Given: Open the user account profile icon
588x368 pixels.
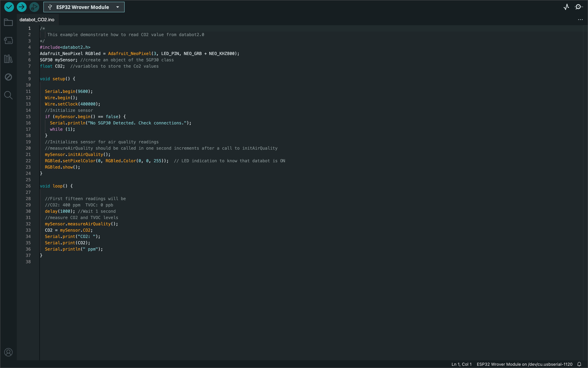Looking at the screenshot, I should pos(9,352).
